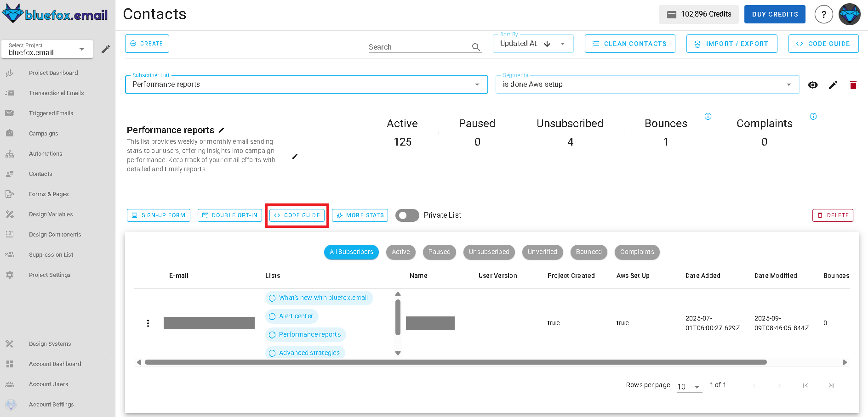Click the Campaigns sidebar icon
This screenshot has width=868, height=417.
tap(10, 134)
